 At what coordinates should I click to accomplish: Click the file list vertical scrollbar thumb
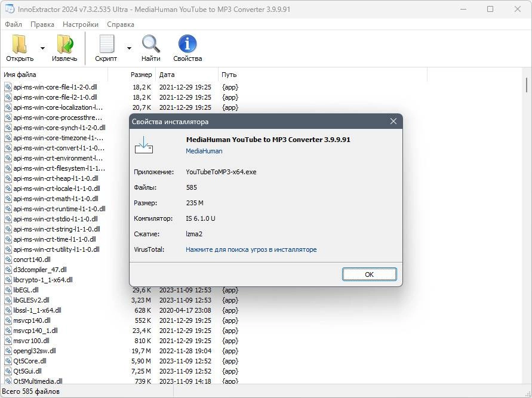click(527, 85)
